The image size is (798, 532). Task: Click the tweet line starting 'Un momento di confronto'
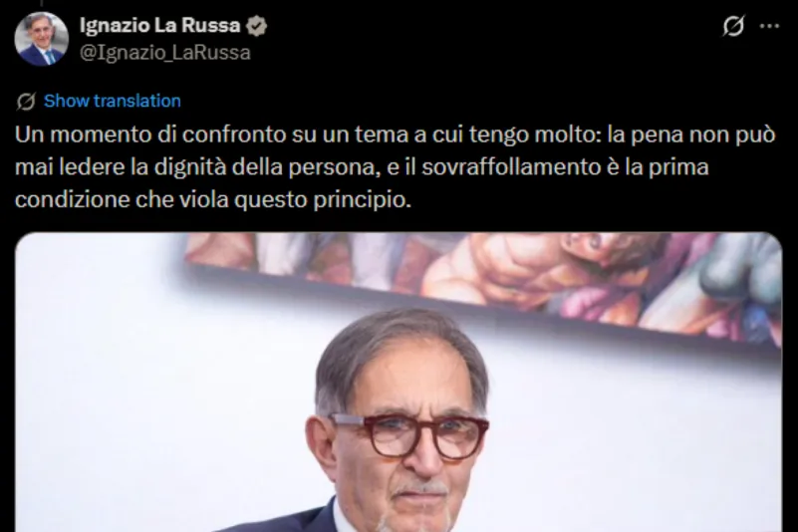pyautogui.click(x=395, y=134)
